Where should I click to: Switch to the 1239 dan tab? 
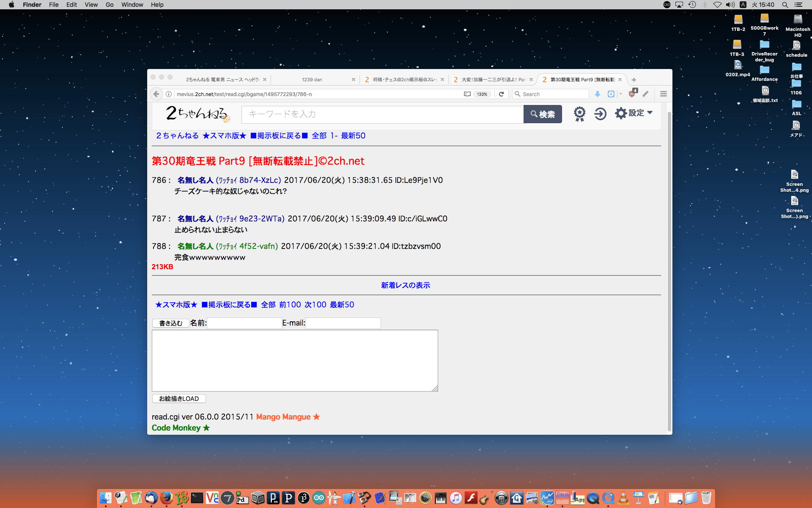coord(312,80)
